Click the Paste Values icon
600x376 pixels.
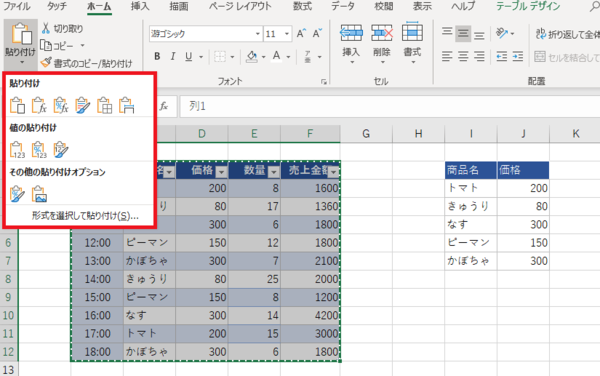click(17, 150)
